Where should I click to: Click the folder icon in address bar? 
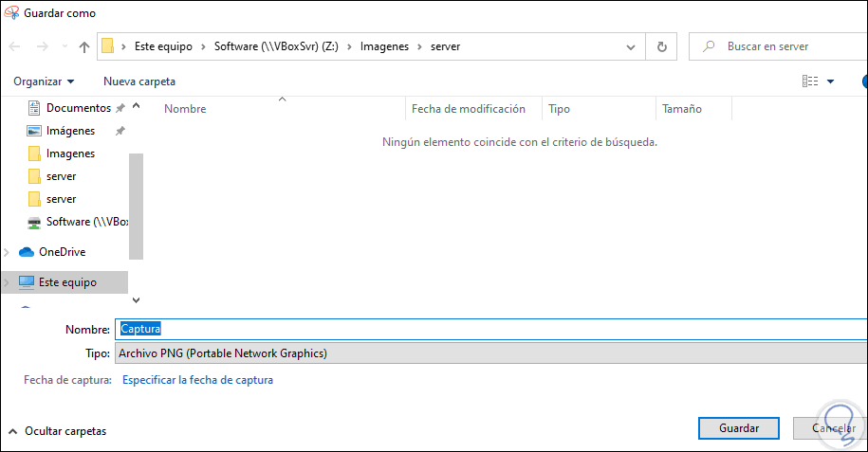point(108,45)
